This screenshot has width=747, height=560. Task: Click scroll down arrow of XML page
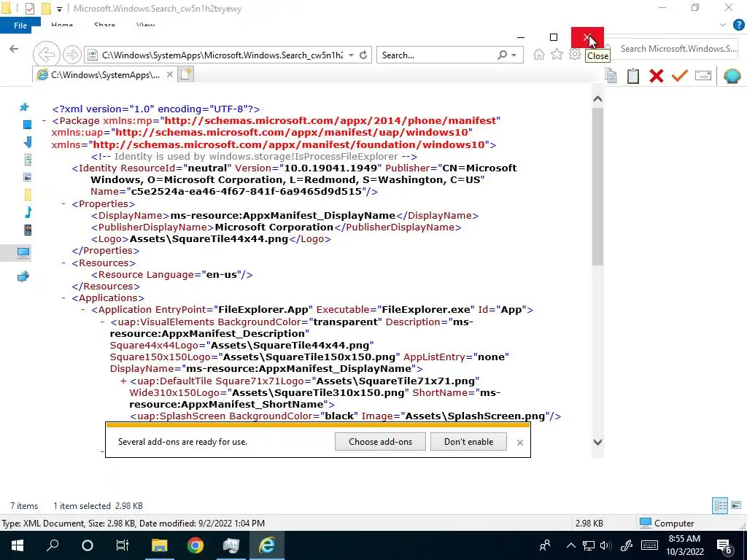(598, 442)
